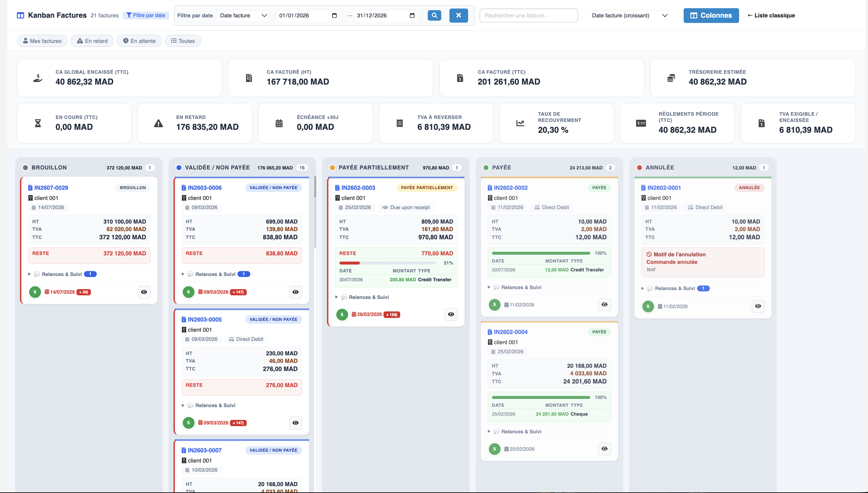Go back via Liste classique link
Viewport: 868px width, 493px height.
click(x=771, y=15)
